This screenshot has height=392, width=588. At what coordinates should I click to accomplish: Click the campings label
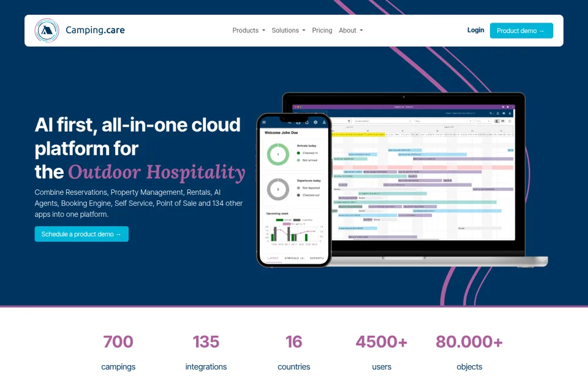click(x=118, y=367)
